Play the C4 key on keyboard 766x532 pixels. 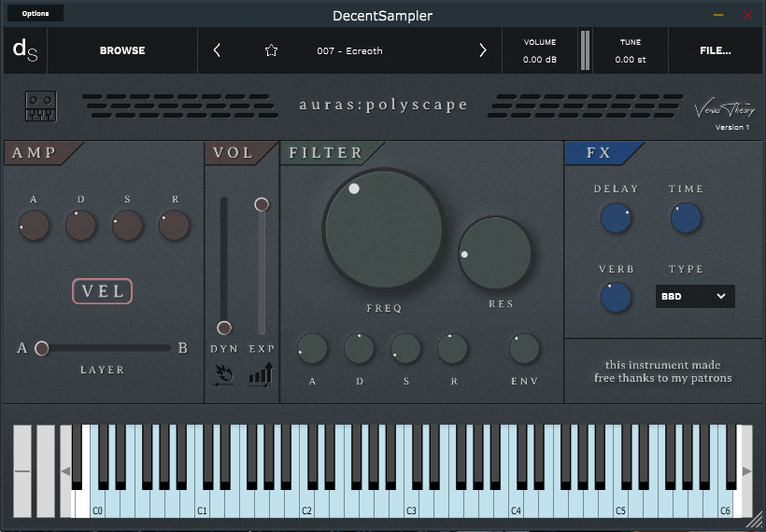click(516, 503)
